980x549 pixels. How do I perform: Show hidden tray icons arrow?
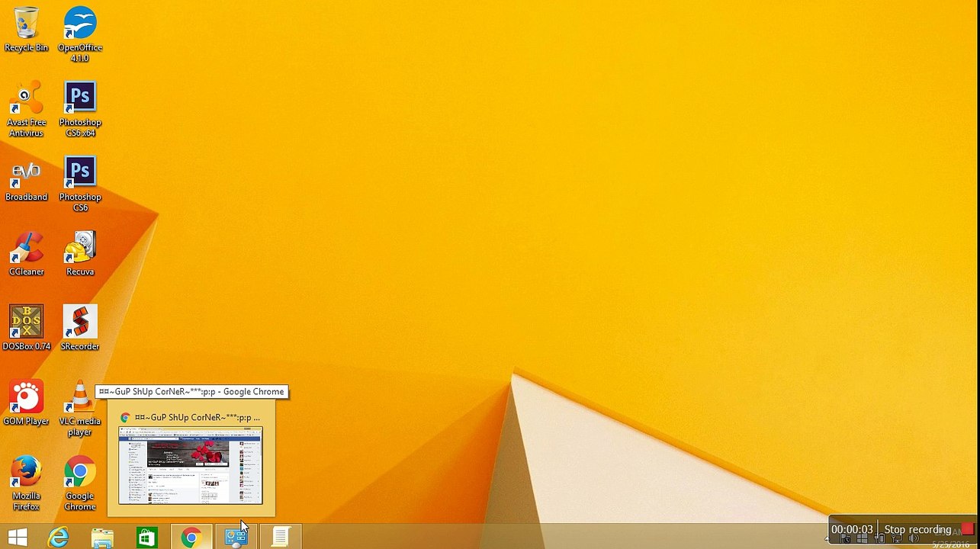(x=828, y=539)
